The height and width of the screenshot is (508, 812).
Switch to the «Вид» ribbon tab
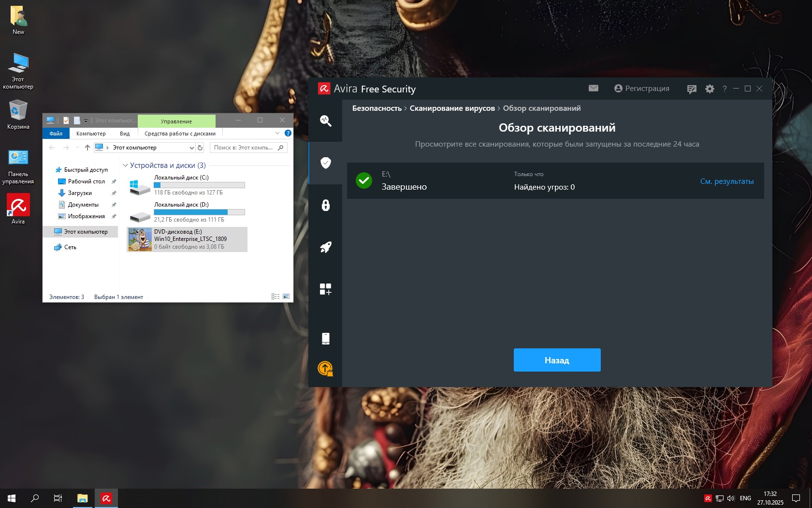coord(125,134)
